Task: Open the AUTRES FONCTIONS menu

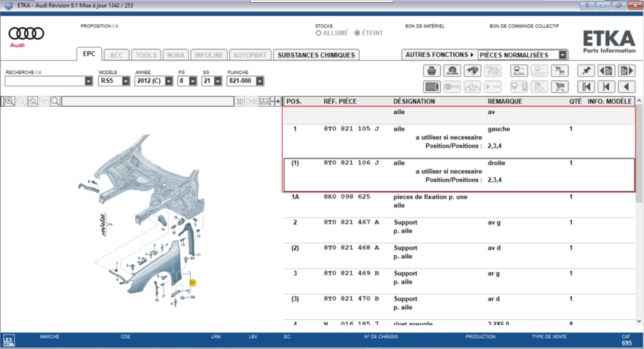Action: 439,55
